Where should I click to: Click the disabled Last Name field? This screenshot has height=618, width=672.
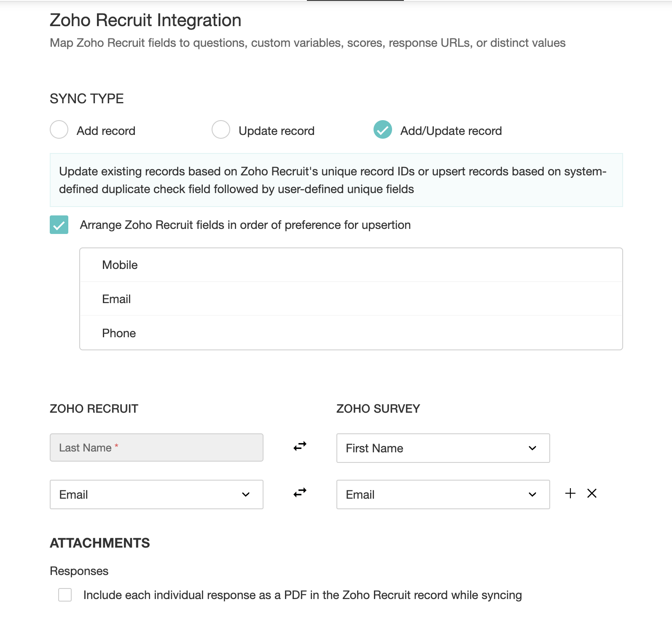tap(156, 448)
